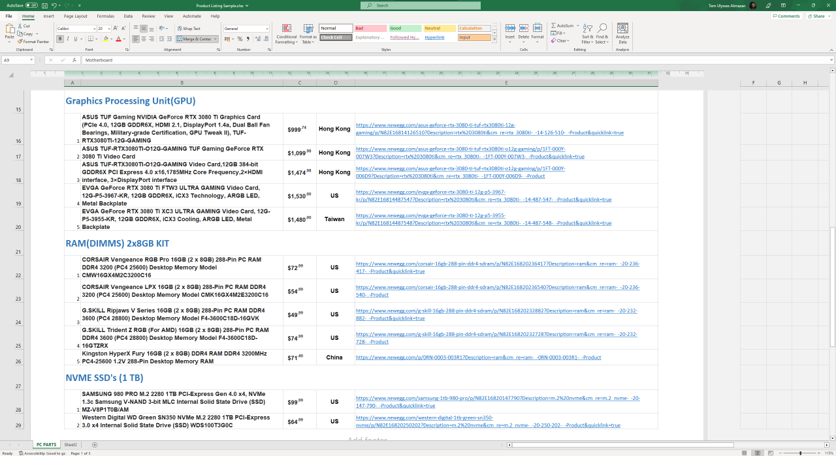Click the Middle Align icon
This screenshot has width=836, height=456.
[143, 28]
